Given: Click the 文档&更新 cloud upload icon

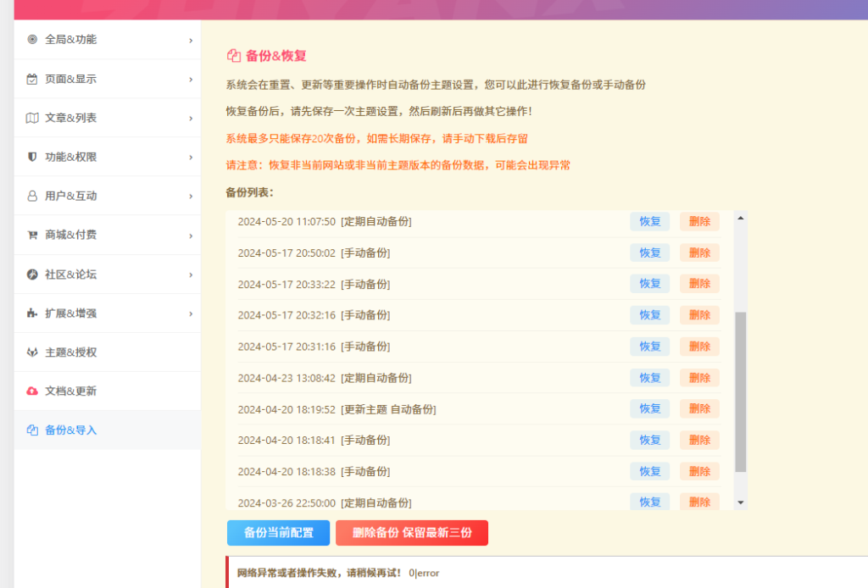Looking at the screenshot, I should point(32,391).
